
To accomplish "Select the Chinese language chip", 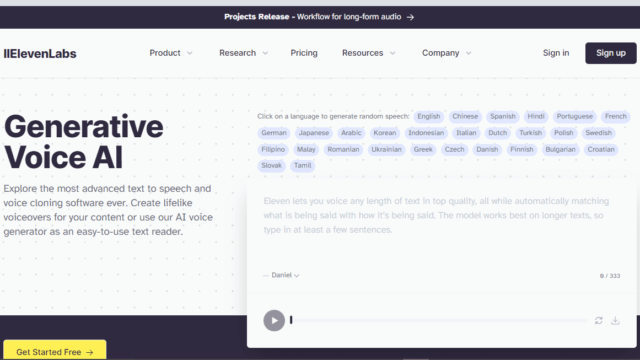I will tap(465, 117).
